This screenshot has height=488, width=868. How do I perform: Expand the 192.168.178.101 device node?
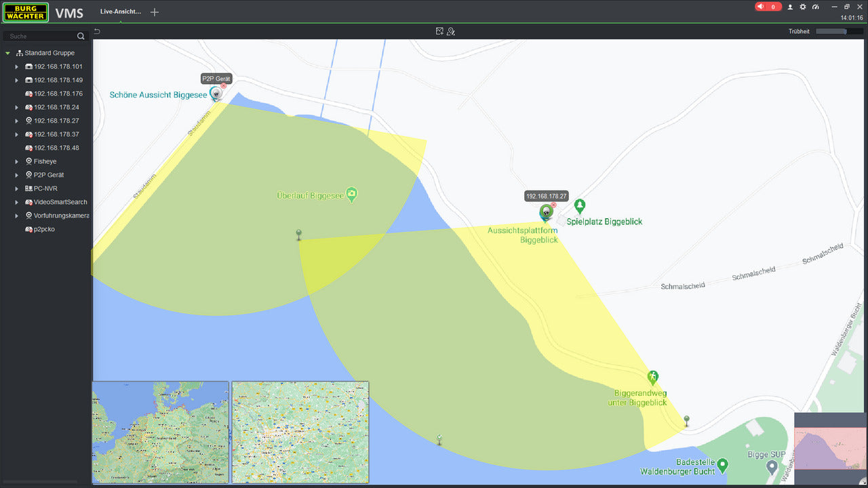17,66
